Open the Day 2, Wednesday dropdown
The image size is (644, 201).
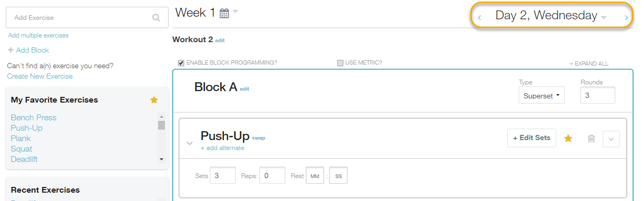click(x=604, y=17)
